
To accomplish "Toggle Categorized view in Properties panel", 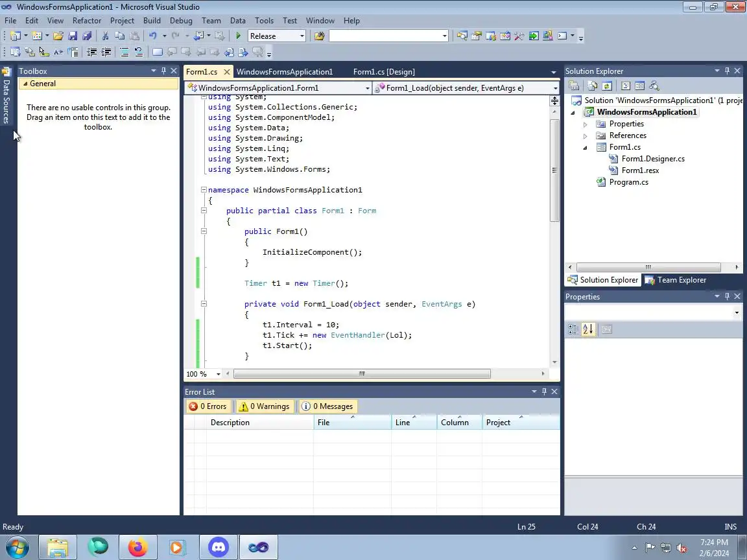I will tap(573, 329).
